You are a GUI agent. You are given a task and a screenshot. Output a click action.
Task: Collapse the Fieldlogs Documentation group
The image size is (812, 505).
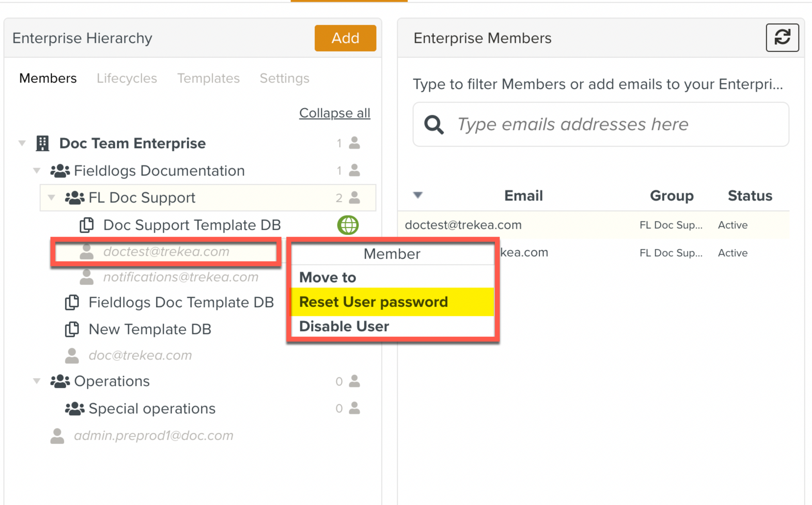tap(37, 171)
